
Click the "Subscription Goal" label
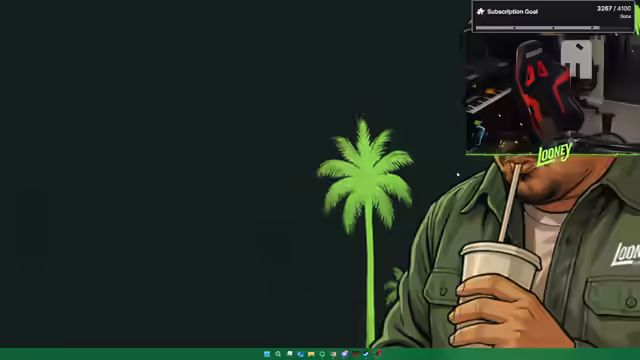coord(512,12)
